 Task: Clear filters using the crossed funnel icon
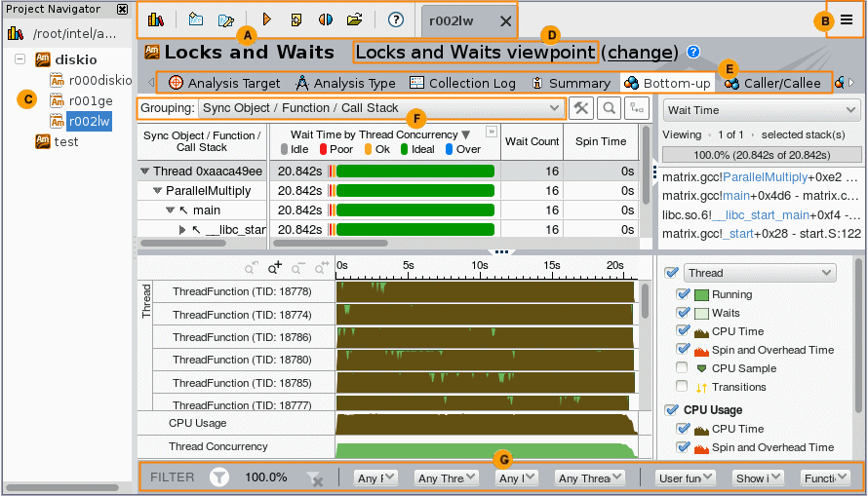pyautogui.click(x=315, y=478)
